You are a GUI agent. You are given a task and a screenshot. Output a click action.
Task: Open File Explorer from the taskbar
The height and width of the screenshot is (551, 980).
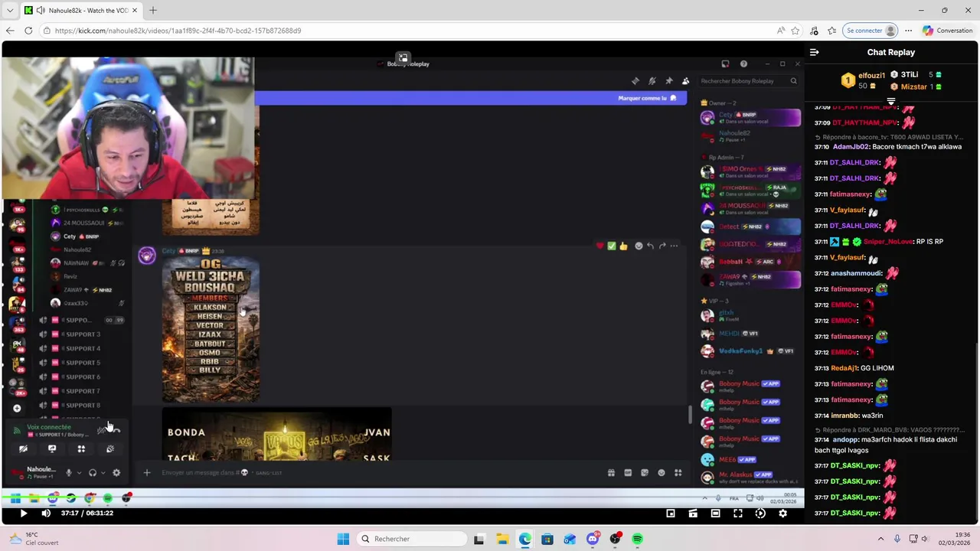(x=501, y=539)
